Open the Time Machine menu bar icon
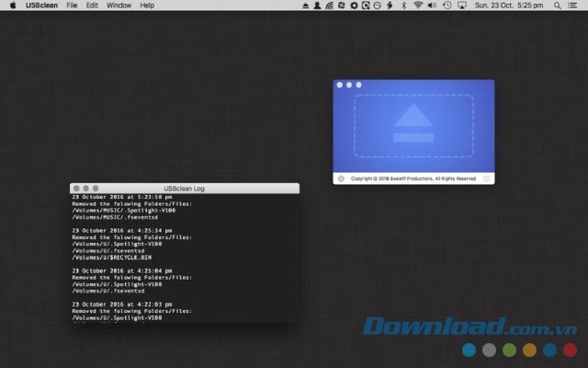588x368 pixels. (x=447, y=6)
